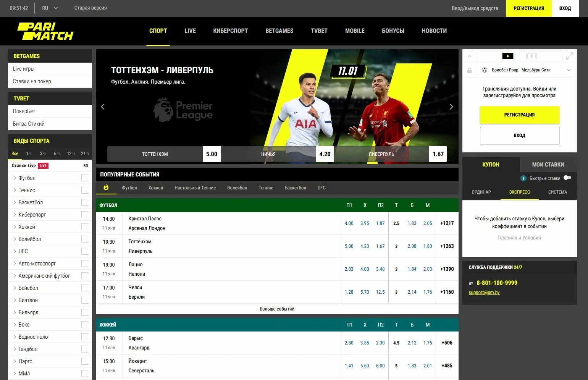Check the UFC sport checkbox
This screenshot has width=588, height=380.
85,251
